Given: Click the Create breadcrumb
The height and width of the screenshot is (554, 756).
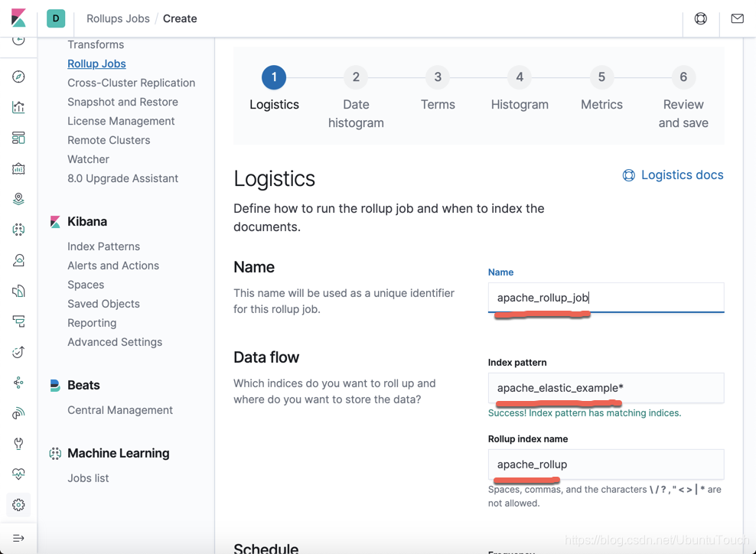Looking at the screenshot, I should click(x=180, y=18).
